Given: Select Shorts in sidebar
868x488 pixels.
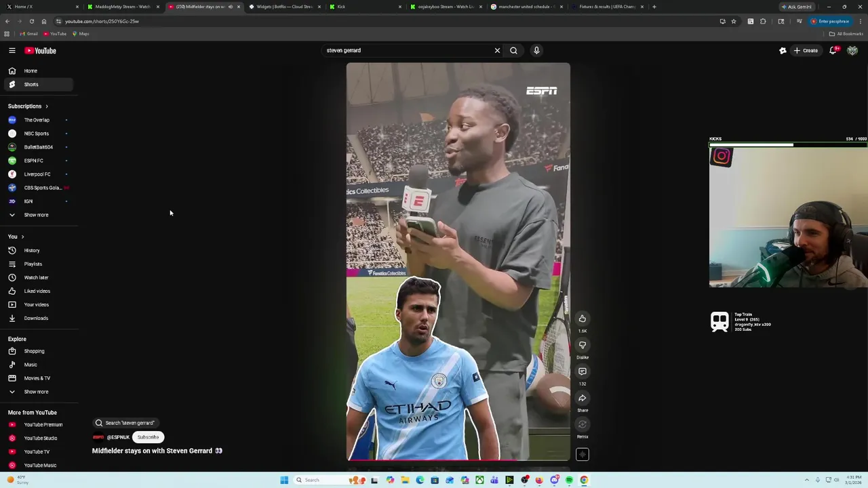Looking at the screenshot, I should 39,84.
